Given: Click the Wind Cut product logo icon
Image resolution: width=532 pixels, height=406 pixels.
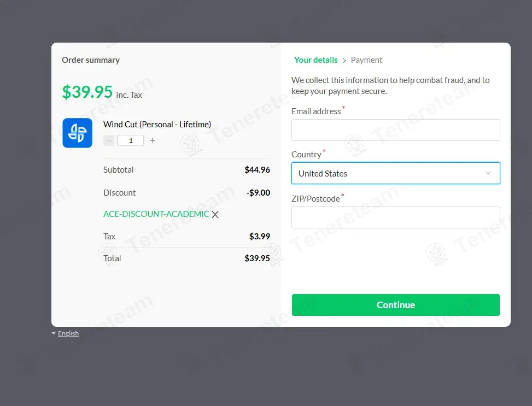Looking at the screenshot, I should tap(77, 133).
